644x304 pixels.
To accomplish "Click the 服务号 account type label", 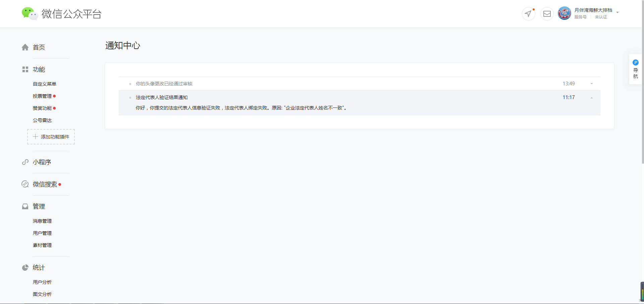I will point(581,17).
